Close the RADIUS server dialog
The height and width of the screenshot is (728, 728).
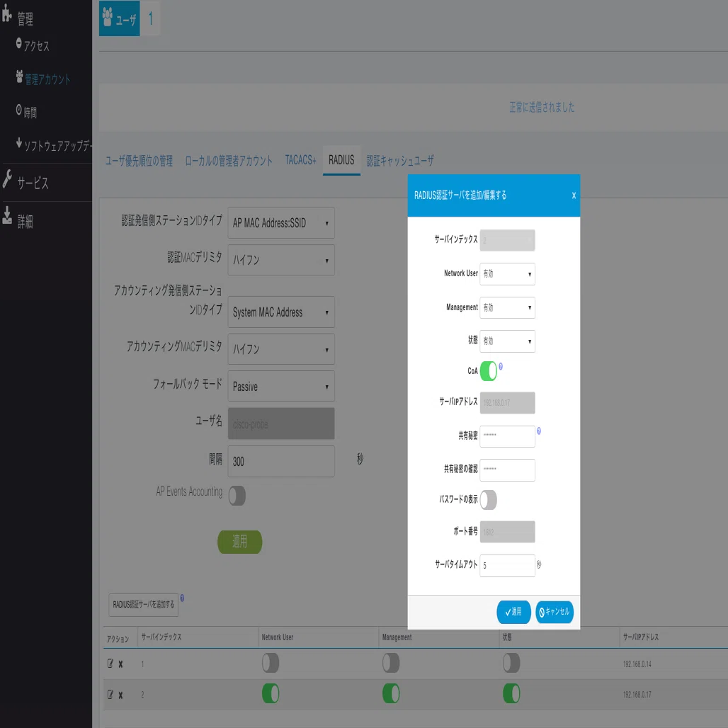click(574, 195)
